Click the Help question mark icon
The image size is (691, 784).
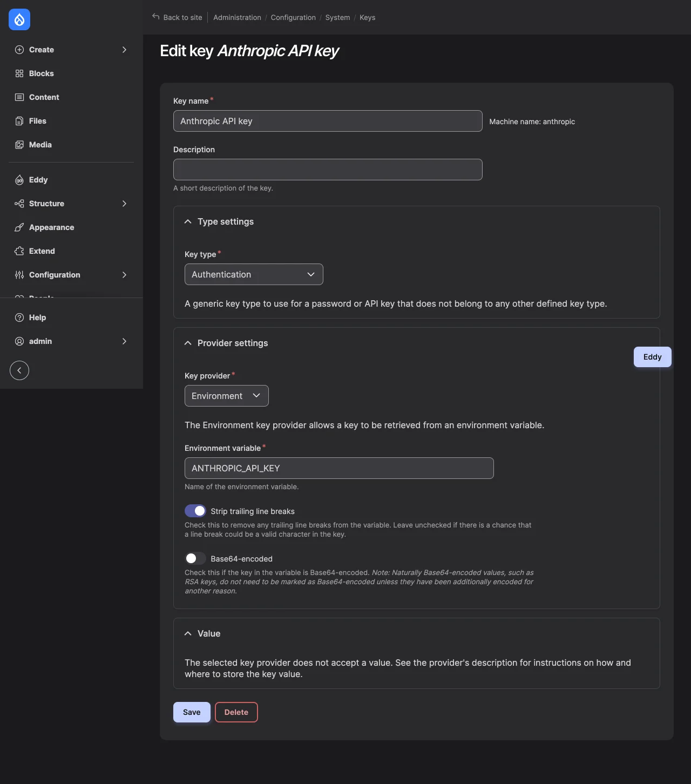point(19,317)
